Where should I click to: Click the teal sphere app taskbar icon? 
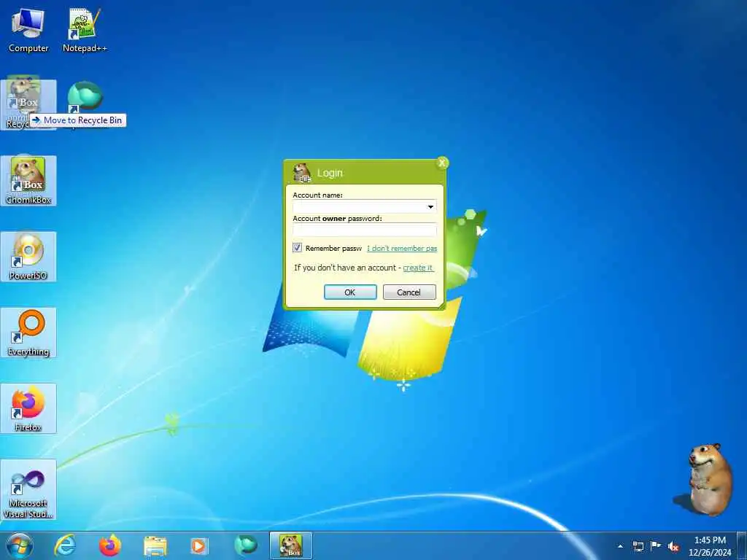pos(245,545)
